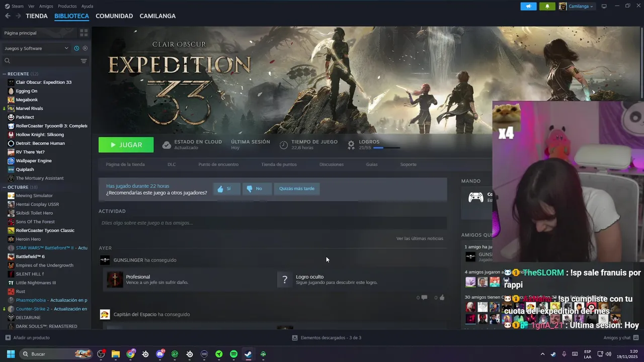Image resolution: width=644 pixels, height=362 pixels.
Task: Click the activity status text field
Action: click(x=273, y=223)
